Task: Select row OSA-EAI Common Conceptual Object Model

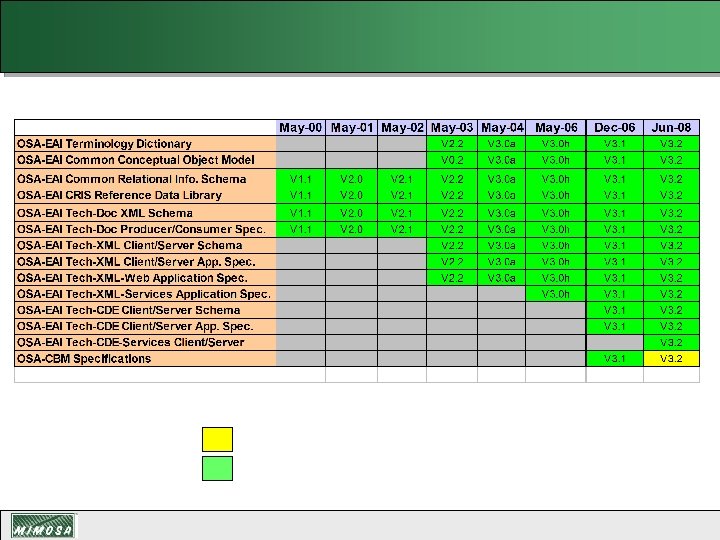Action: pyautogui.click(x=357, y=160)
